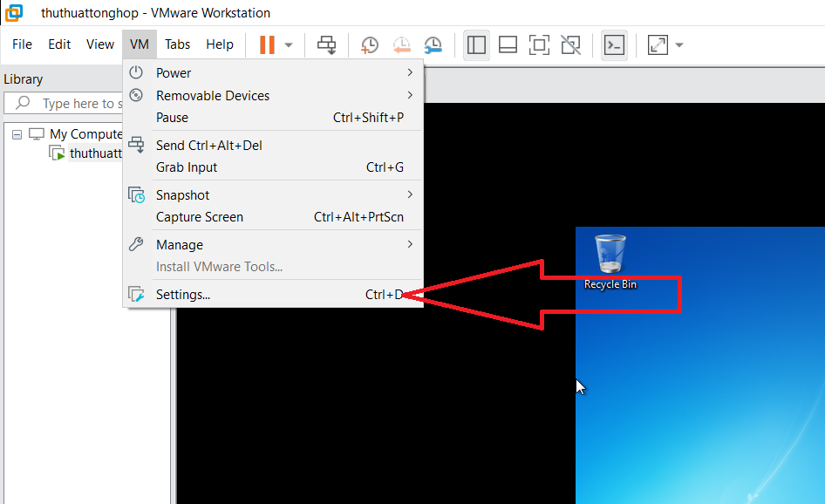
Task: Click the Unity mode toolbar icon
Action: pyautogui.click(x=570, y=44)
